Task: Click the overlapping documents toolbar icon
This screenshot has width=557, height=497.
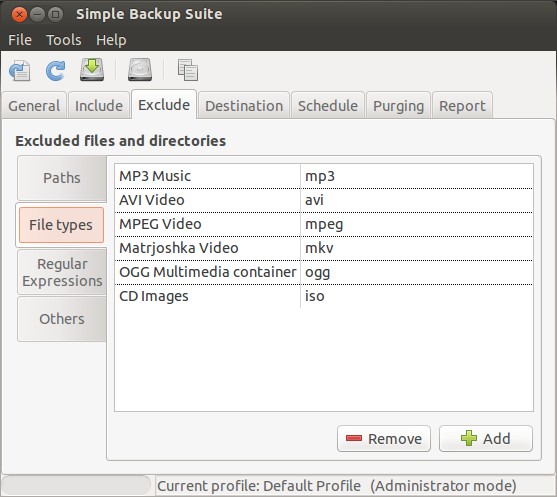Action: click(x=188, y=70)
